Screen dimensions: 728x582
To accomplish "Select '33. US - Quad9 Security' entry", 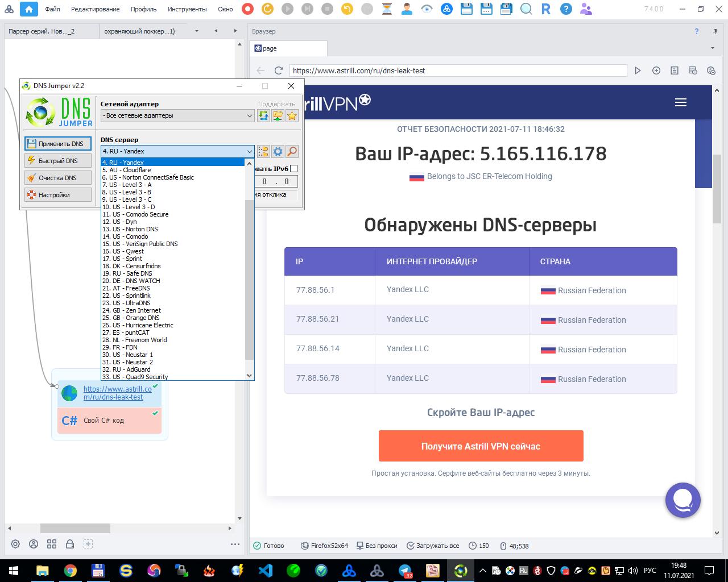I will click(x=173, y=377).
